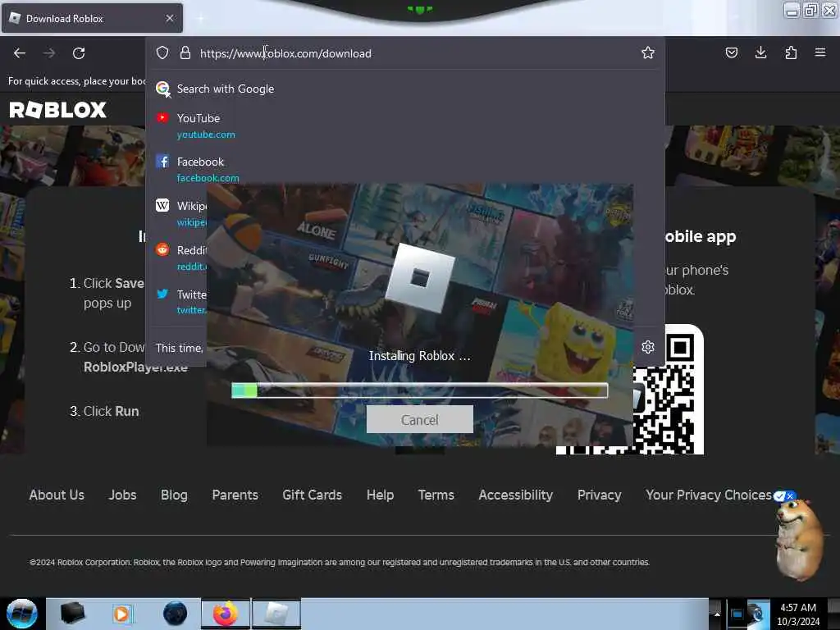
Task: Show hidden system tray icons
Action: click(x=717, y=614)
